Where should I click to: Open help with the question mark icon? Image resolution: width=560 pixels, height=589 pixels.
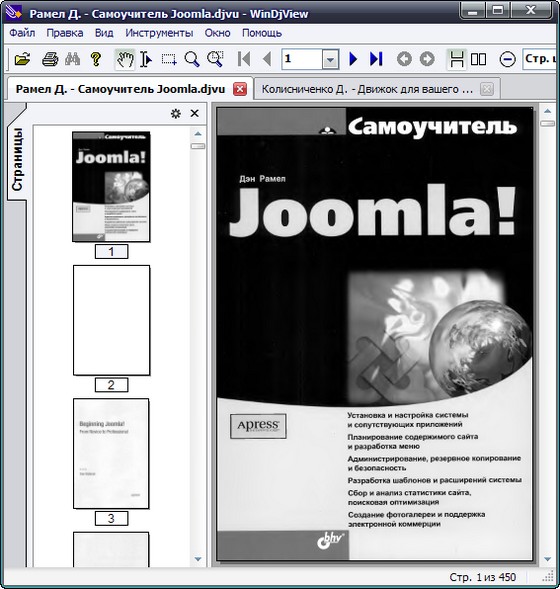(x=96, y=59)
